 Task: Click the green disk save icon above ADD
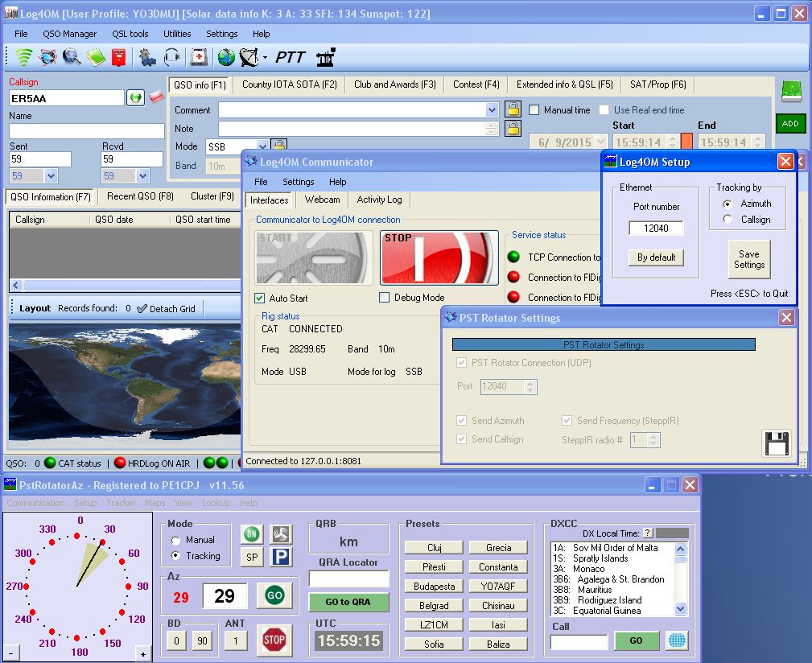[x=791, y=91]
